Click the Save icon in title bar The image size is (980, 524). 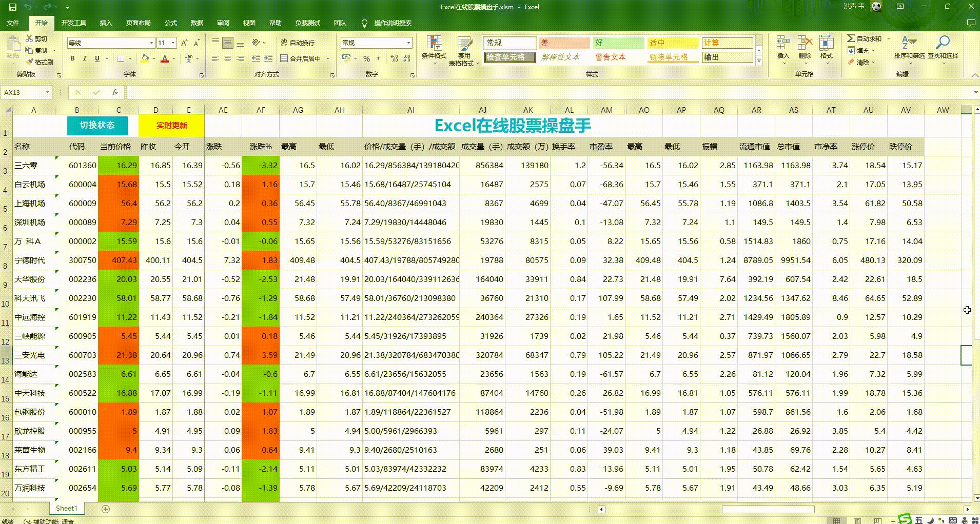tap(13, 7)
